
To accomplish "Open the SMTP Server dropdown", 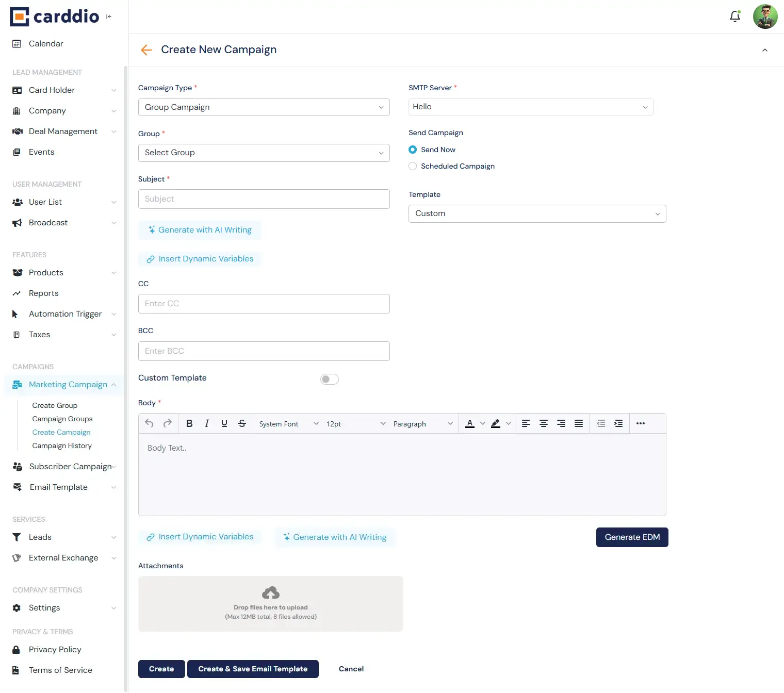I will [531, 107].
